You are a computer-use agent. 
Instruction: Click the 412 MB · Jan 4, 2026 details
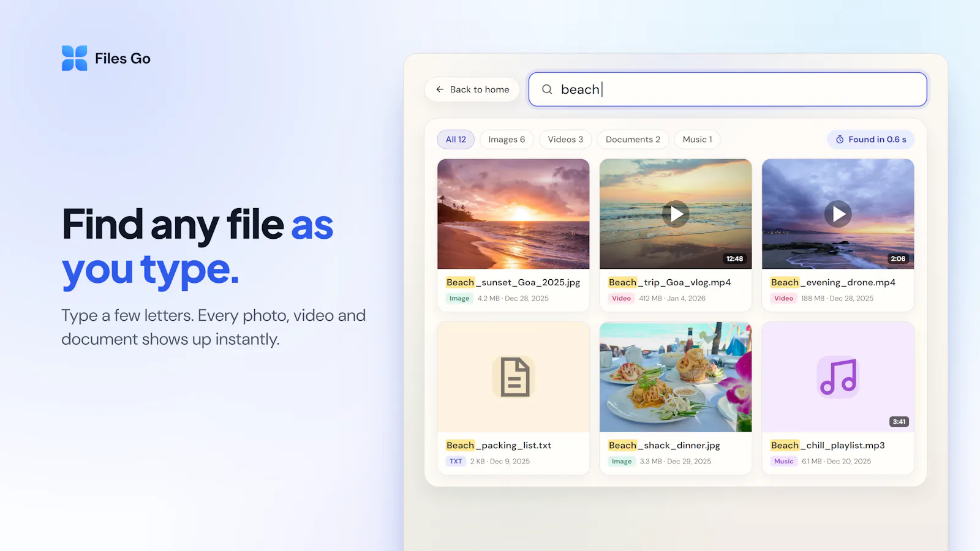[x=672, y=299]
